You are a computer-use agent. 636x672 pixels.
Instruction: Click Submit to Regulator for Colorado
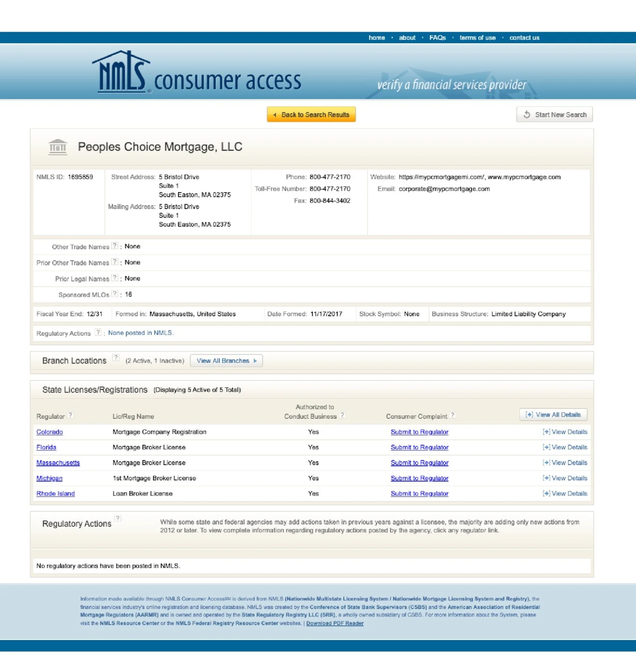pos(420,432)
